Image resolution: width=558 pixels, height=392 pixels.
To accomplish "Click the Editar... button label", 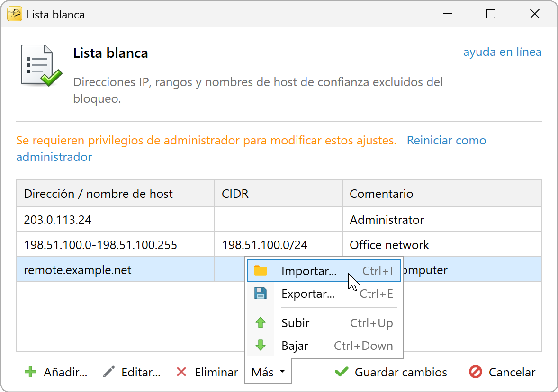I will click(x=141, y=372).
